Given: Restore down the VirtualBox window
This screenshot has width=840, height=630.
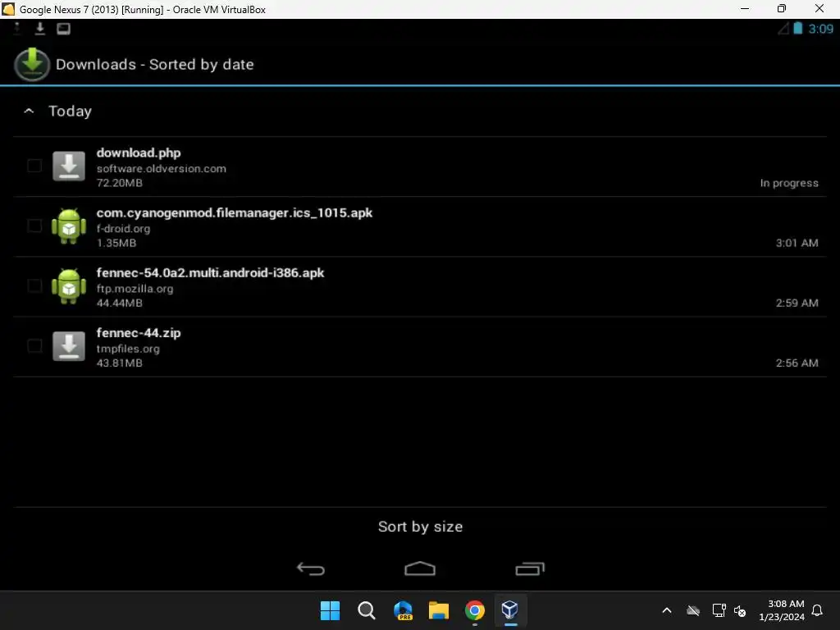Looking at the screenshot, I should pos(782,9).
